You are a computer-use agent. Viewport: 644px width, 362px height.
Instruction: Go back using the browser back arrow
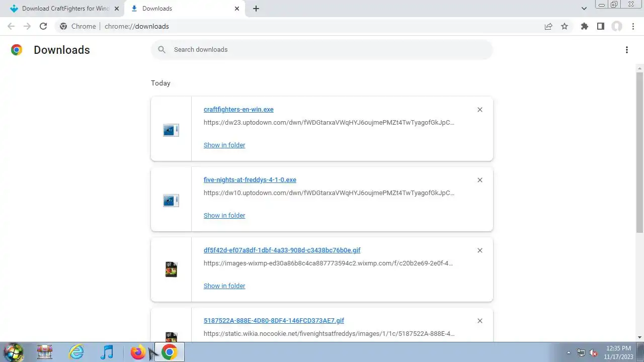coord(11,26)
